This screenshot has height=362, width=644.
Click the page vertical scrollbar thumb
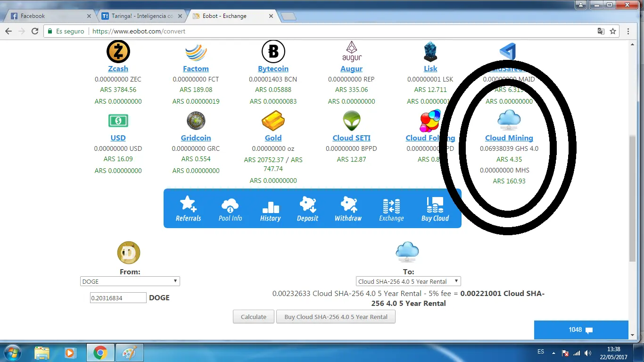[633, 199]
